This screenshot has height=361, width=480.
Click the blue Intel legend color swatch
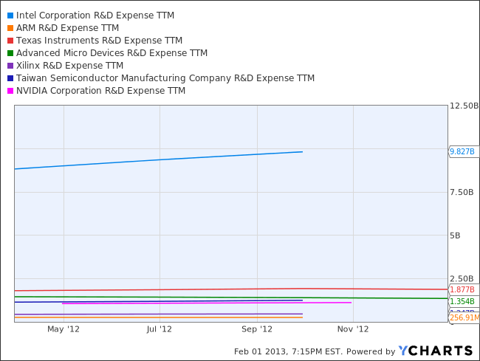10,15
